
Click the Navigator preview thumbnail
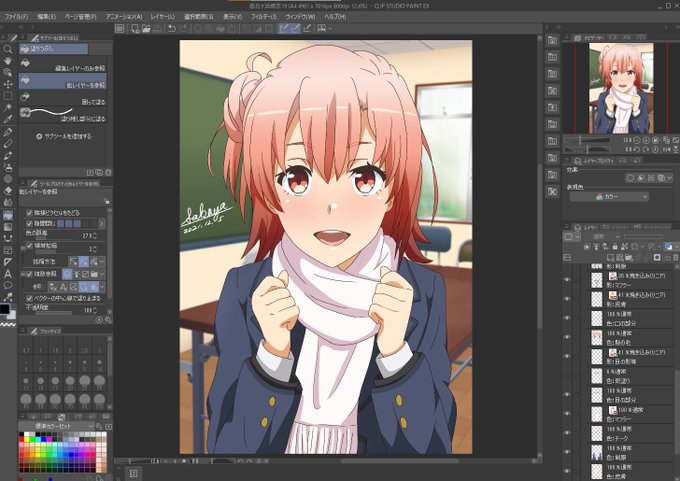click(621, 88)
